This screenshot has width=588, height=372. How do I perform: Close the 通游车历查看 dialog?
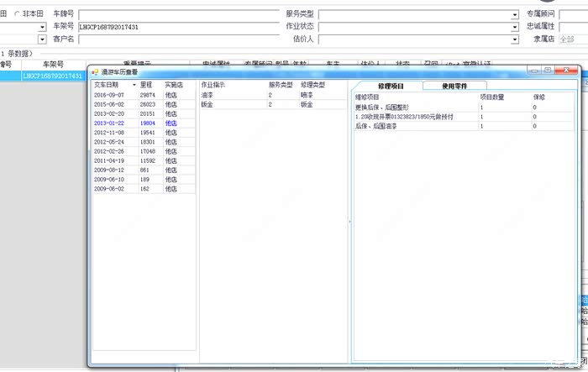(x=567, y=71)
